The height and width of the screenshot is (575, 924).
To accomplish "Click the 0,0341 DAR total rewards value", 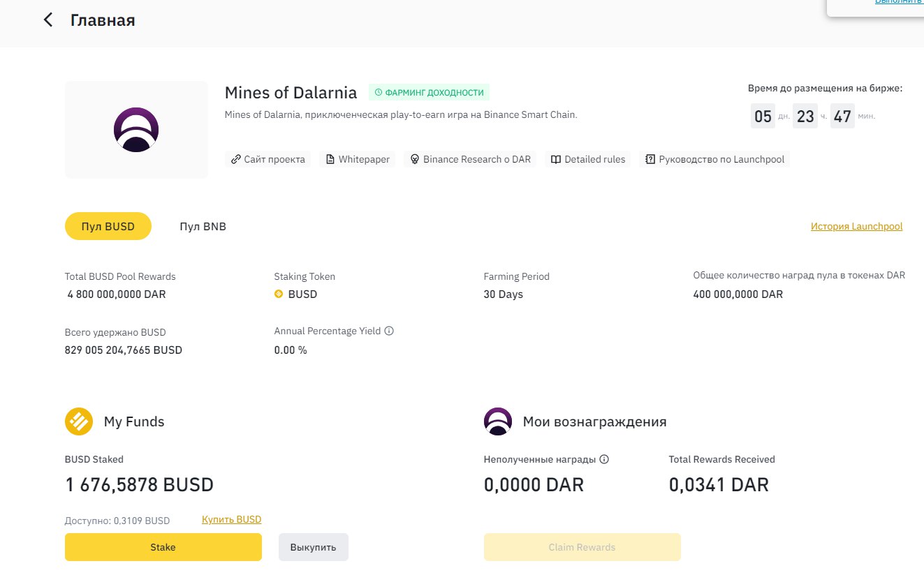I will (x=719, y=484).
